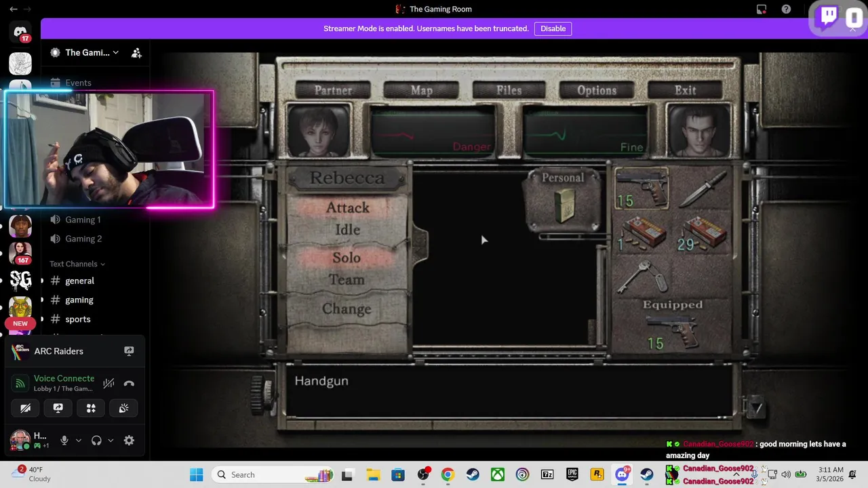
Task: Toggle camera on in voice panel
Action: 26,408
